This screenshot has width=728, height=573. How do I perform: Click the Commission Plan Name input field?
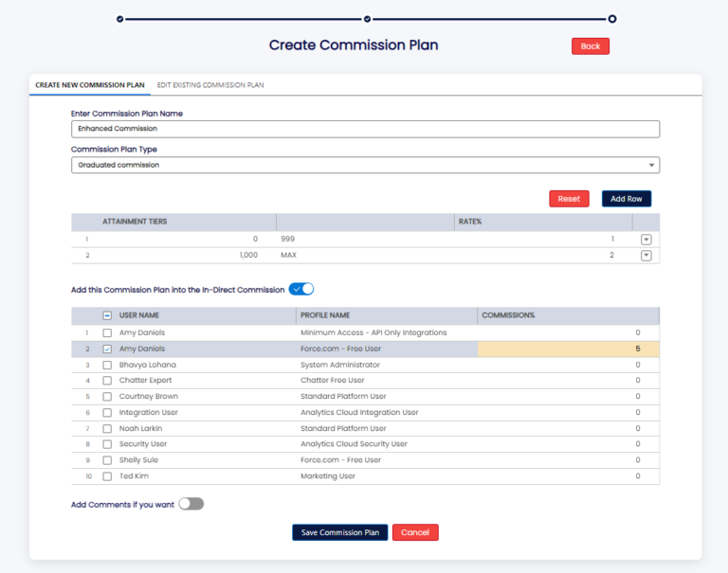tap(365, 129)
